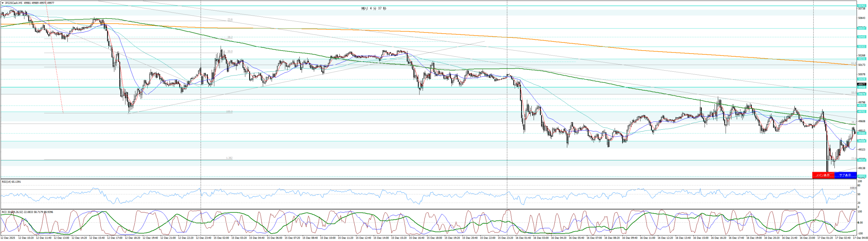This screenshot has width=868, height=241.
Task: Select the 50537 price level label
Action: tap(861, 28)
